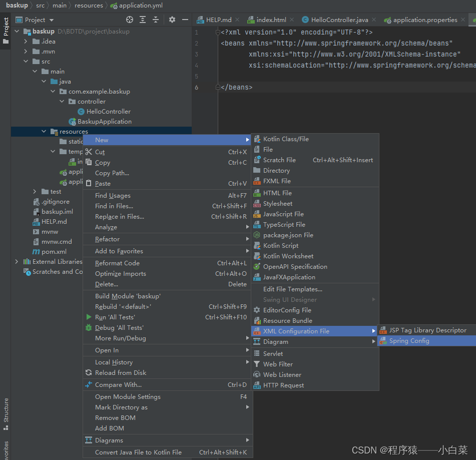Choose Reformat Code menu item
The image size is (476, 460).
(168, 263)
